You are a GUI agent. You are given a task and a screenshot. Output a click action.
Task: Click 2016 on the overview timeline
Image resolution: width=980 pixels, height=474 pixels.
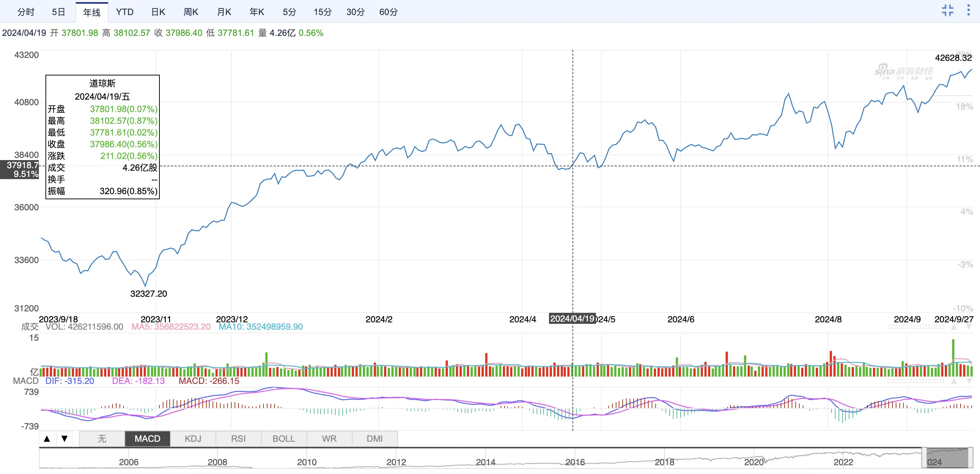575,462
